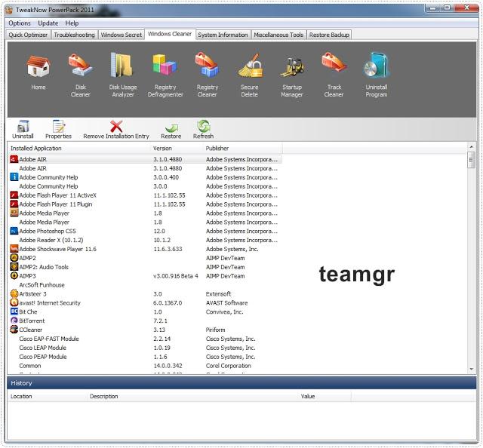Click the AIMP2 row text
The image size is (483, 448).
point(27,258)
